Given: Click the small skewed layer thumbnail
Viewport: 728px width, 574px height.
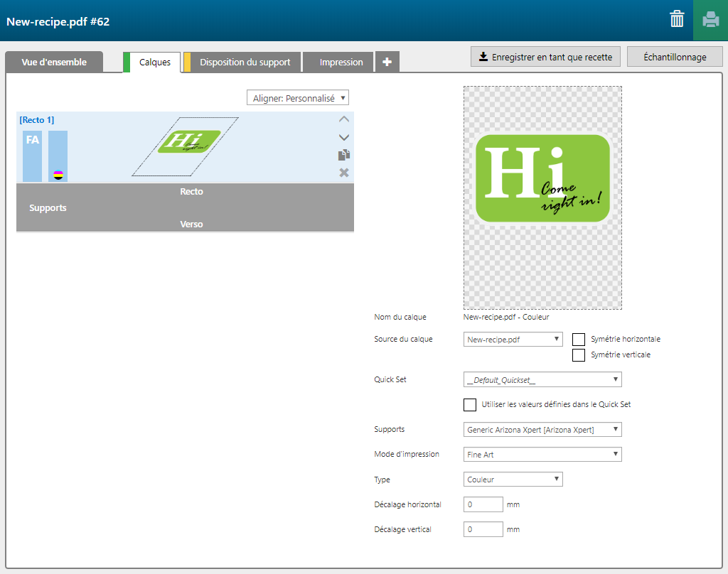Looking at the screenshot, I should pos(186,146).
